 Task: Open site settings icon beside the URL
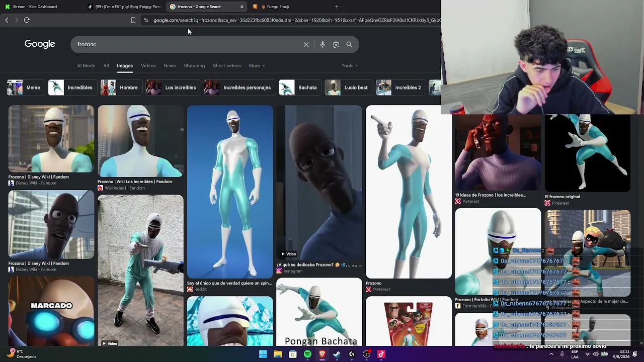point(146,20)
